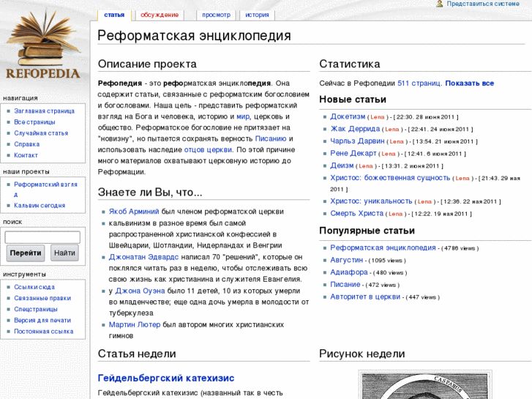Open Случайная статья link
The width and height of the screenshot is (532, 399).
click(41, 133)
